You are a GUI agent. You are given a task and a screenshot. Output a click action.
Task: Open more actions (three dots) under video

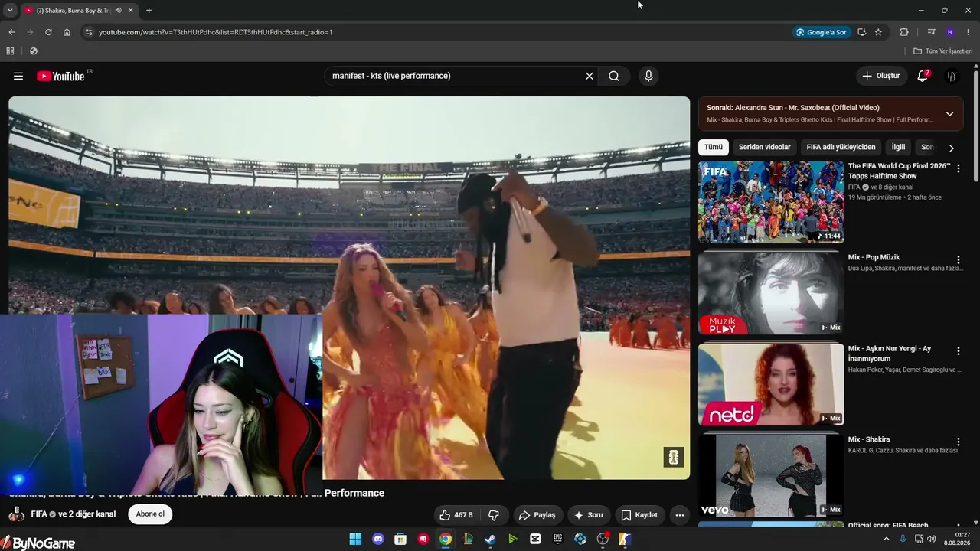pos(680,515)
